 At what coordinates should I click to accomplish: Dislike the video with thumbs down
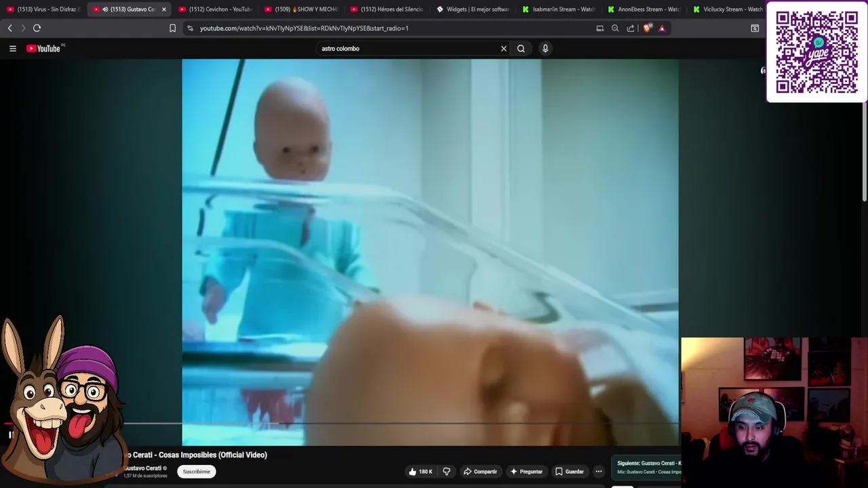tap(446, 472)
